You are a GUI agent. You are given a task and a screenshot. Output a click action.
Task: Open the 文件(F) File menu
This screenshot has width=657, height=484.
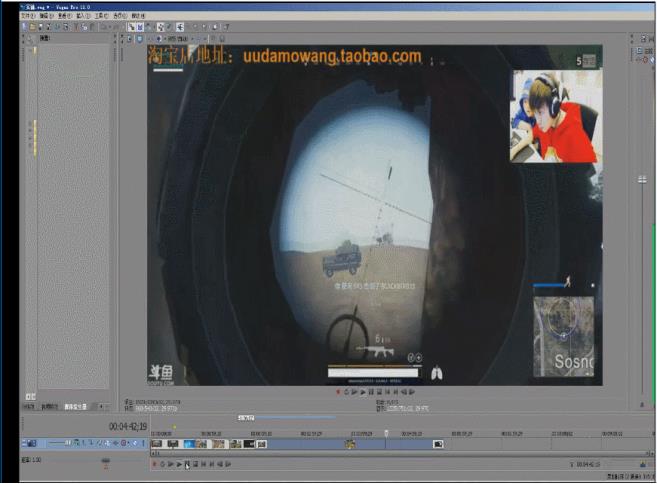pyautogui.click(x=28, y=16)
